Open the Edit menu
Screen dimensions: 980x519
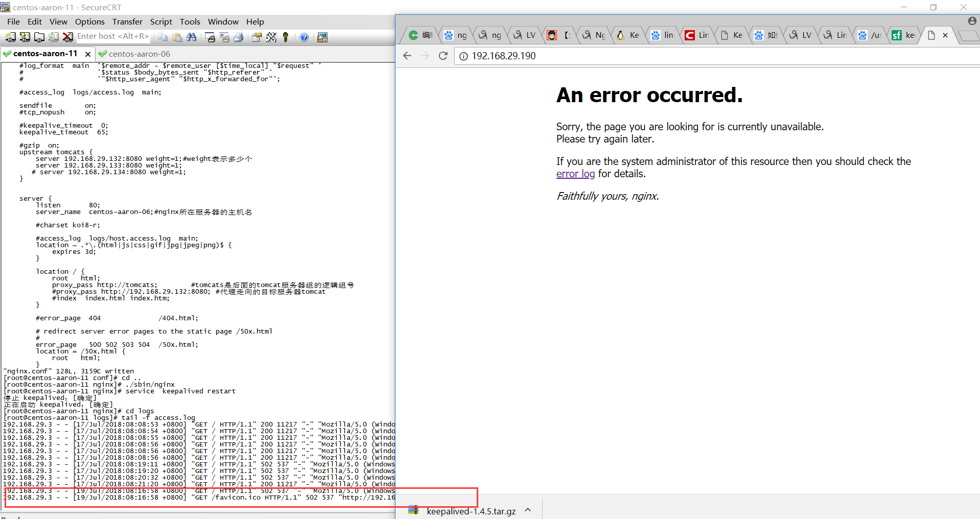coord(35,21)
